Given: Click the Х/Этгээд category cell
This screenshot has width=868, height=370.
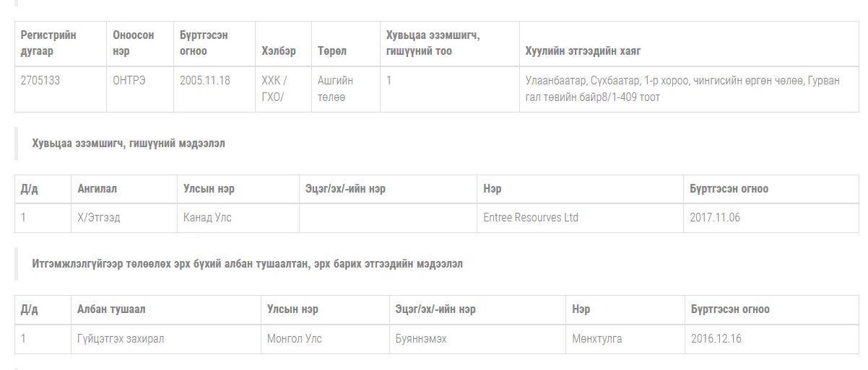Looking at the screenshot, I should (x=99, y=218).
